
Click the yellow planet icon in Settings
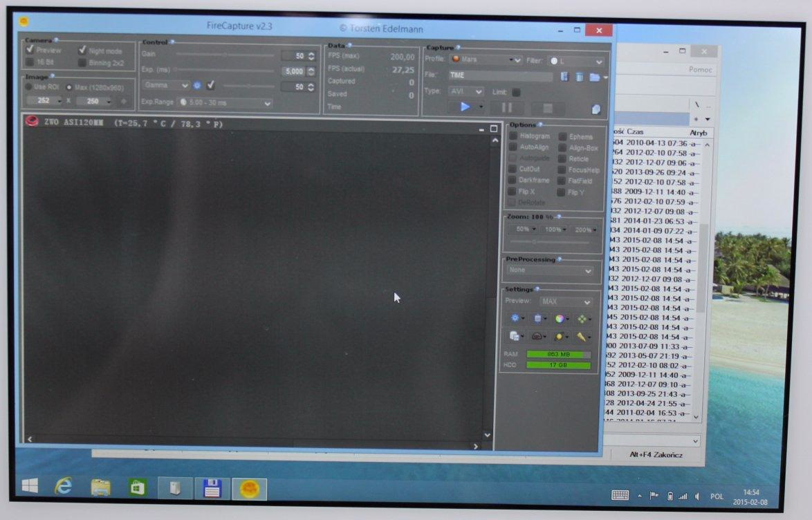tap(559, 337)
